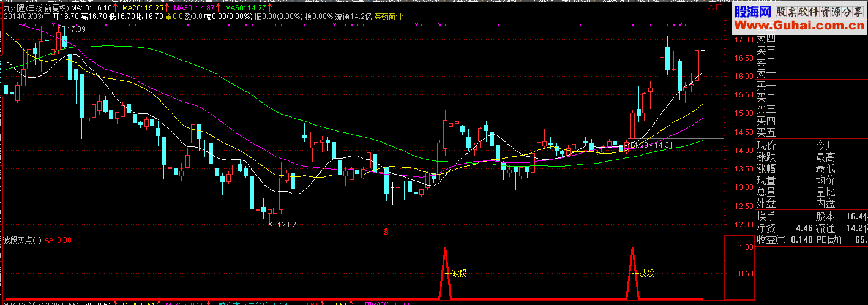The image size is (868, 305).
Task: Click the 流通14.2亿 value in header
Action: [352, 17]
